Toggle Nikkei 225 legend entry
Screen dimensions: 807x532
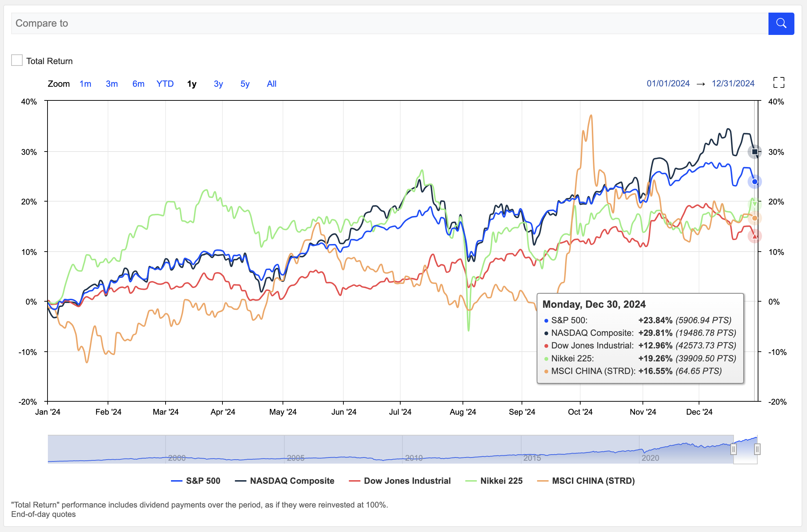click(x=494, y=481)
